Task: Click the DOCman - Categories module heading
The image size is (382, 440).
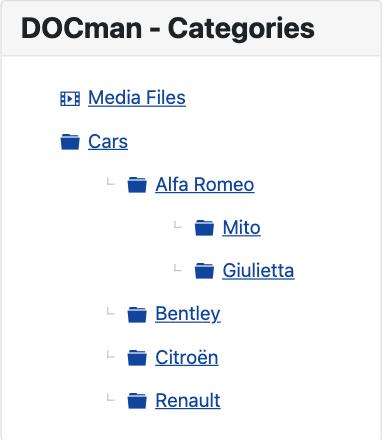Action: coord(168,29)
